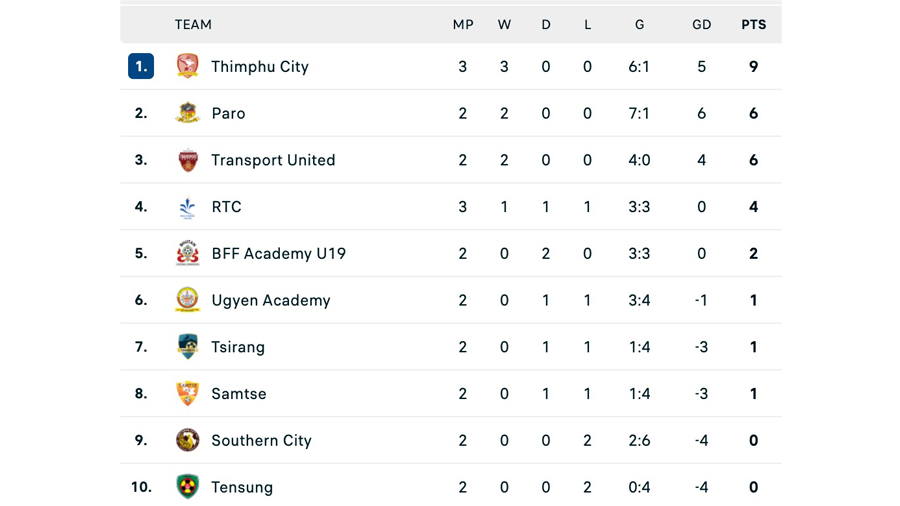Click the Paro team crest

point(188,113)
